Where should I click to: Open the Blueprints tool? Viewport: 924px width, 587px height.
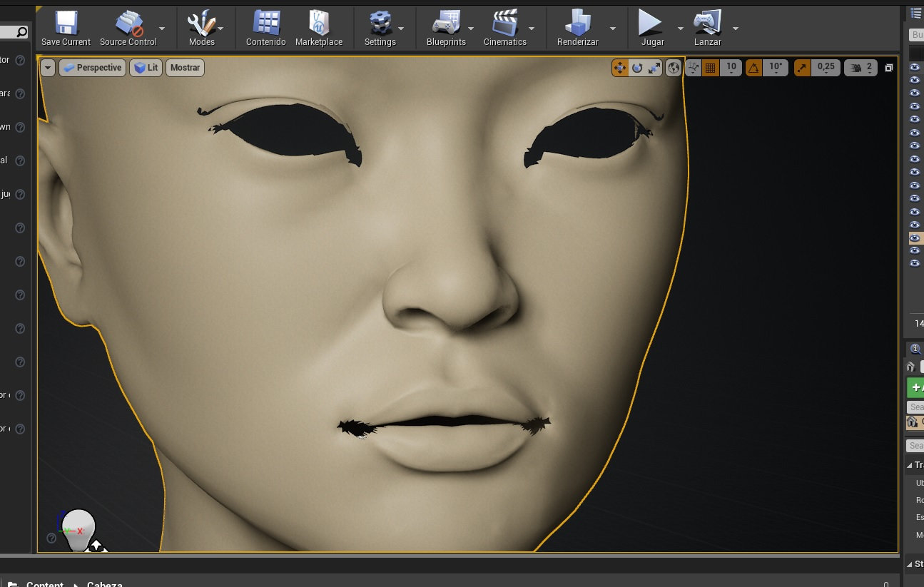(x=446, y=29)
